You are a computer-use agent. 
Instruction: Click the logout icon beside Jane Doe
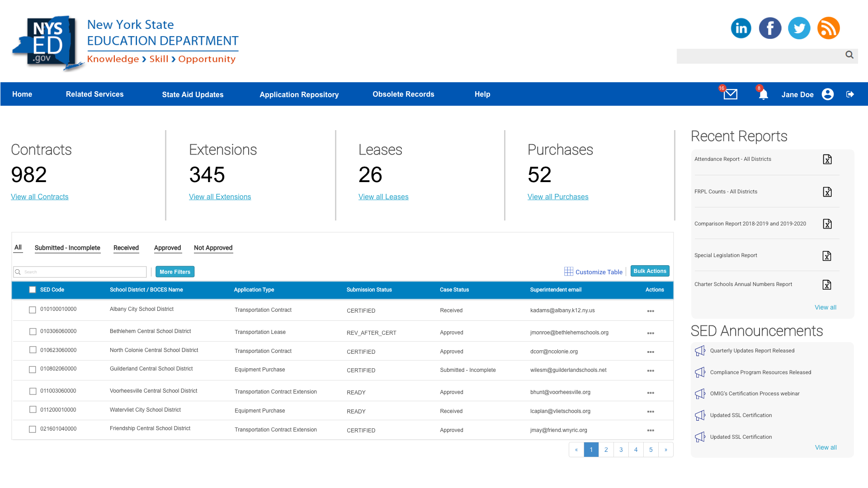[x=850, y=94]
